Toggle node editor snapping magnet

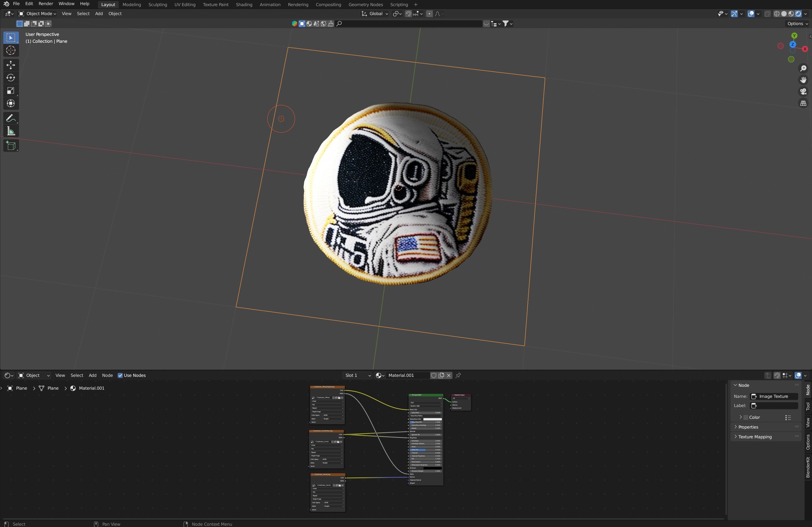coord(777,375)
